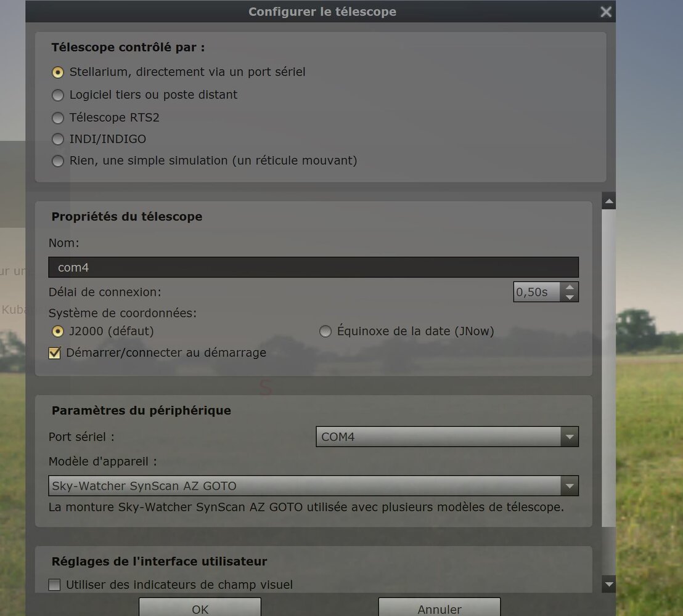Click the Propriétés du télescope heading
The height and width of the screenshot is (616, 683).
[127, 217]
